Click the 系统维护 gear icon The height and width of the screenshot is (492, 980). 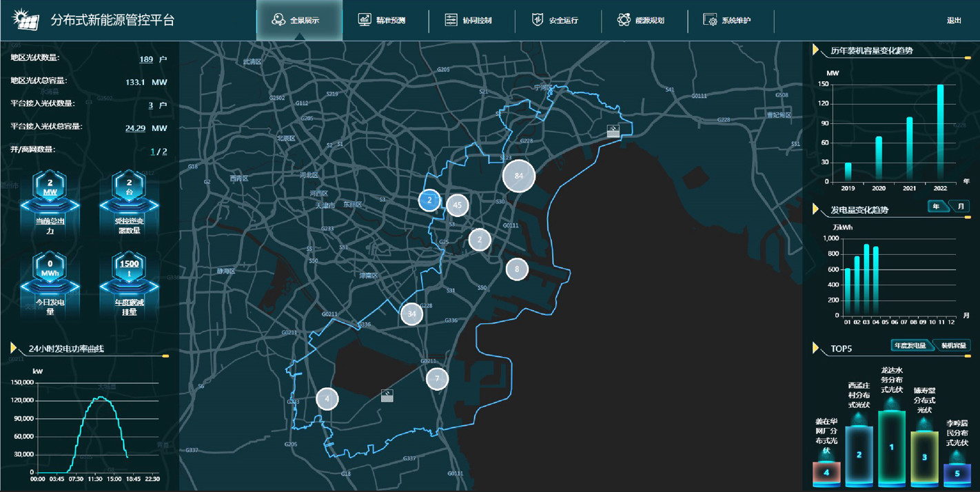tap(710, 20)
